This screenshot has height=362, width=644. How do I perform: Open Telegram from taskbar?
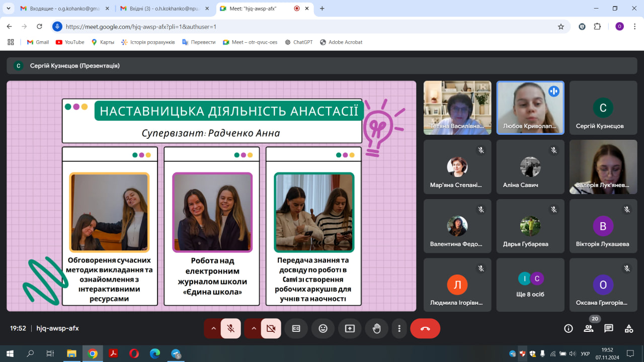click(176, 353)
